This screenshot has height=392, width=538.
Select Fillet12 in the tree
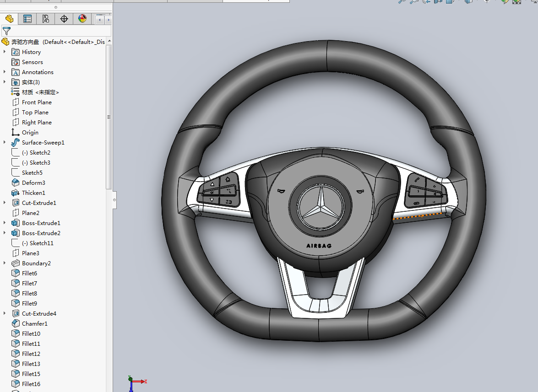coord(31,354)
